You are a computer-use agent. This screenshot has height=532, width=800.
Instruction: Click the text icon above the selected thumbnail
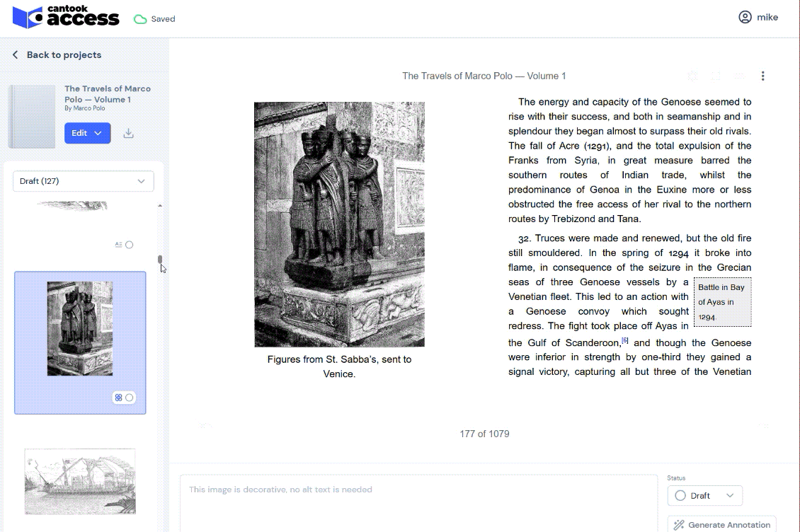[119, 245]
